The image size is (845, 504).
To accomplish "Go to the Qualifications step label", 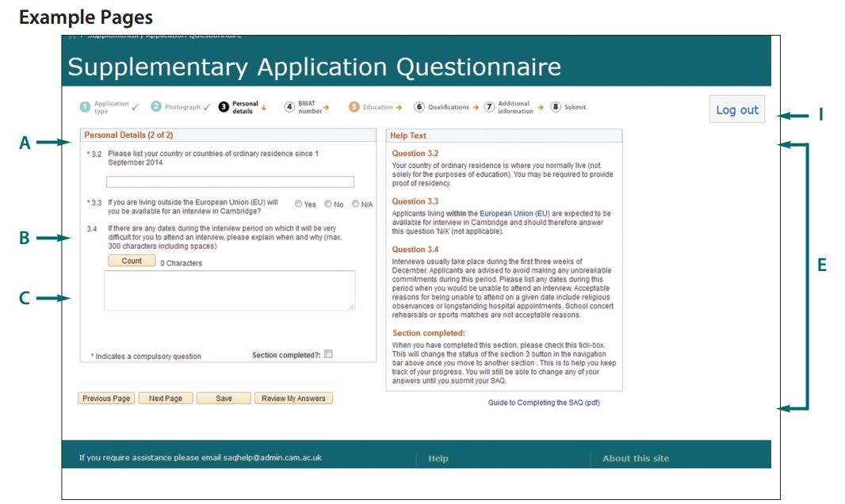I will click(449, 107).
